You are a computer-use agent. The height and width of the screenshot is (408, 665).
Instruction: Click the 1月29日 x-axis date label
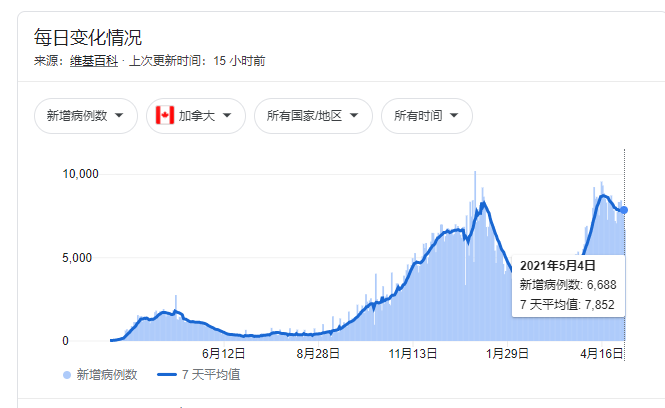(x=506, y=354)
